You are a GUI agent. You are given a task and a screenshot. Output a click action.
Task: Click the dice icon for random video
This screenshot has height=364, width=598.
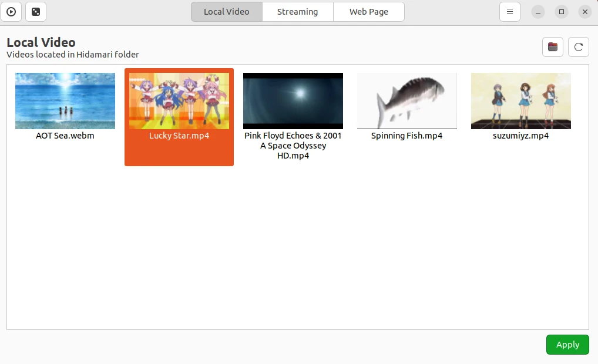click(36, 12)
